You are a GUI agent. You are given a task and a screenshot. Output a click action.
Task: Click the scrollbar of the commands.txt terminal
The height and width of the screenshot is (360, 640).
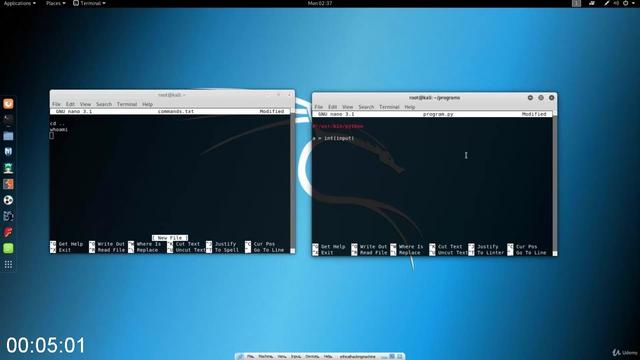pos(292,181)
